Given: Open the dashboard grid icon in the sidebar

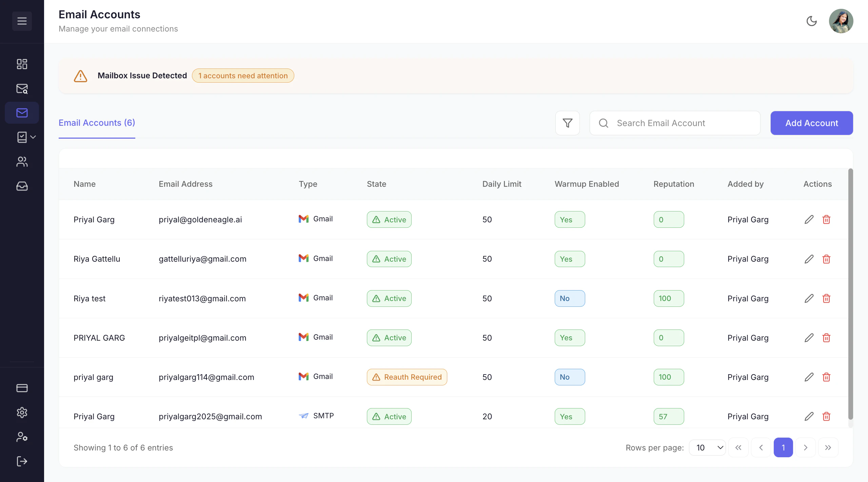Looking at the screenshot, I should click(22, 64).
